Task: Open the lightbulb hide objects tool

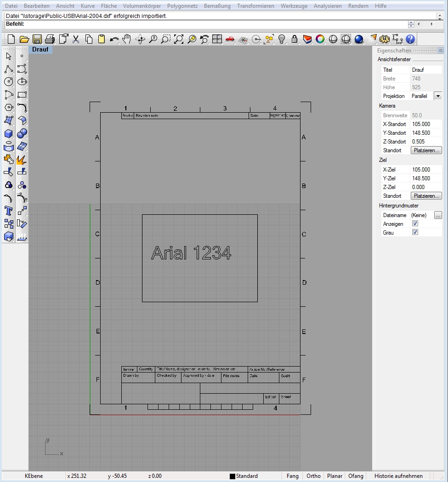Action: point(282,39)
